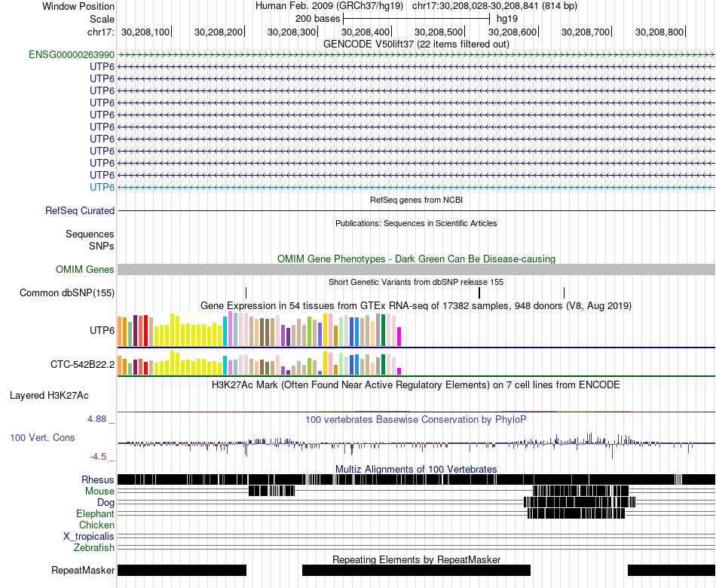Screen dimensions: 716x588
Task: Click the gray OMIM Genes bar
Action: pos(416,270)
